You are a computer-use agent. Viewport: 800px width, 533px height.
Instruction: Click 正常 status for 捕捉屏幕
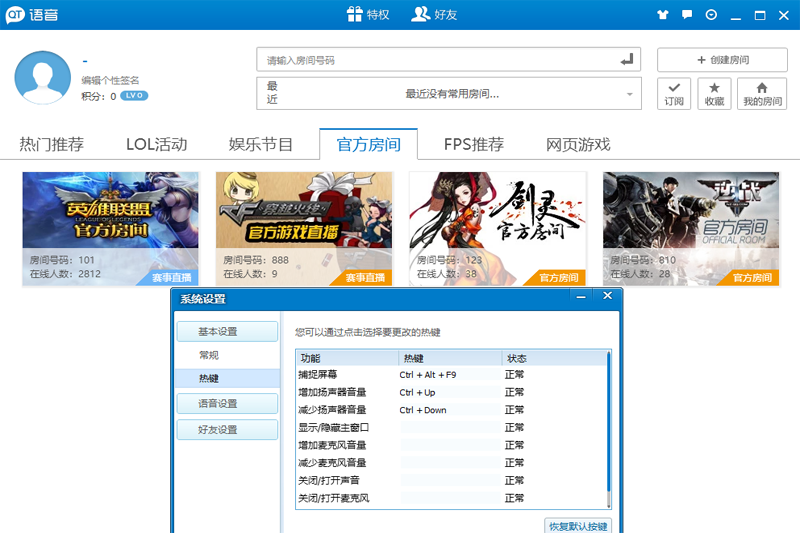coord(514,375)
